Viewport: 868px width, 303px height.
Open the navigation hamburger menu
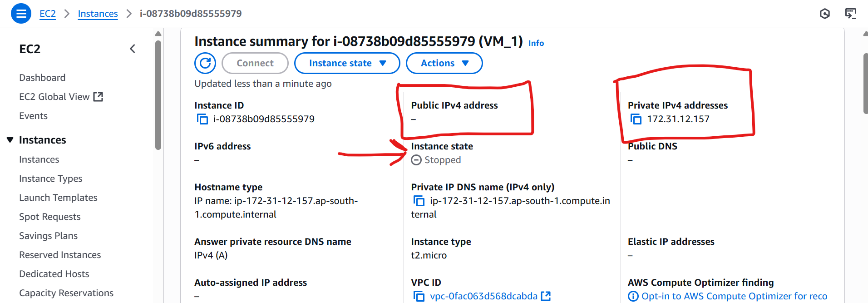coord(21,13)
